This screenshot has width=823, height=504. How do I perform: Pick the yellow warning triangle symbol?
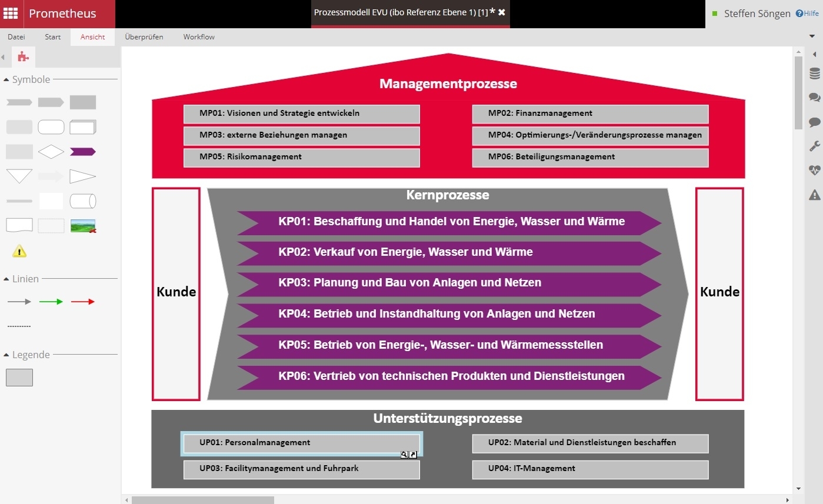19,251
